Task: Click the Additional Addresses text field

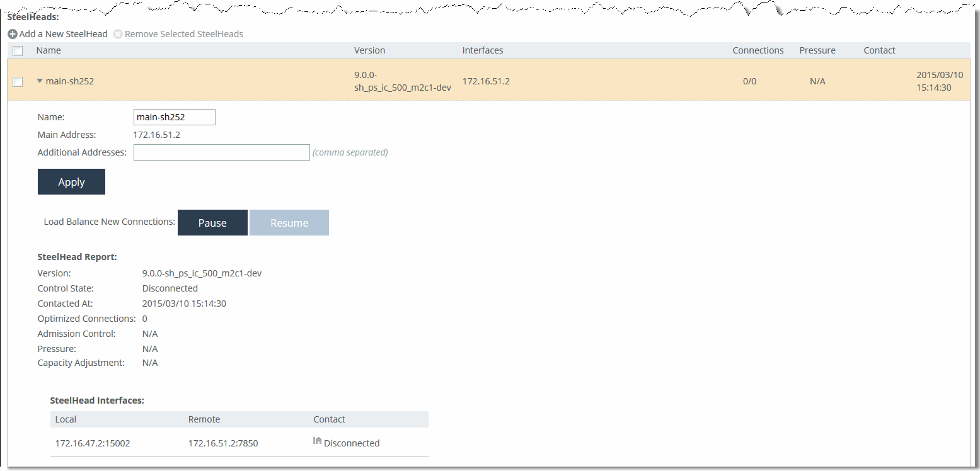Action: coord(222,152)
